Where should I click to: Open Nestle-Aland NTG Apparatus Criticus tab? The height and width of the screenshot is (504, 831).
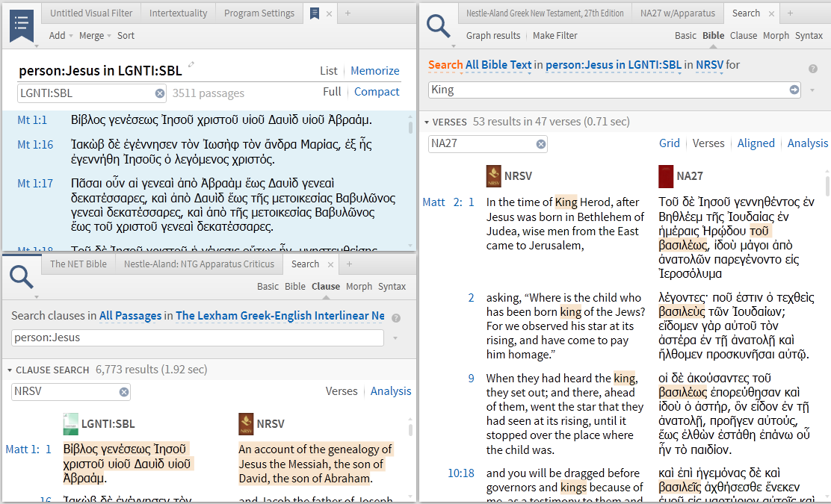pos(199,264)
